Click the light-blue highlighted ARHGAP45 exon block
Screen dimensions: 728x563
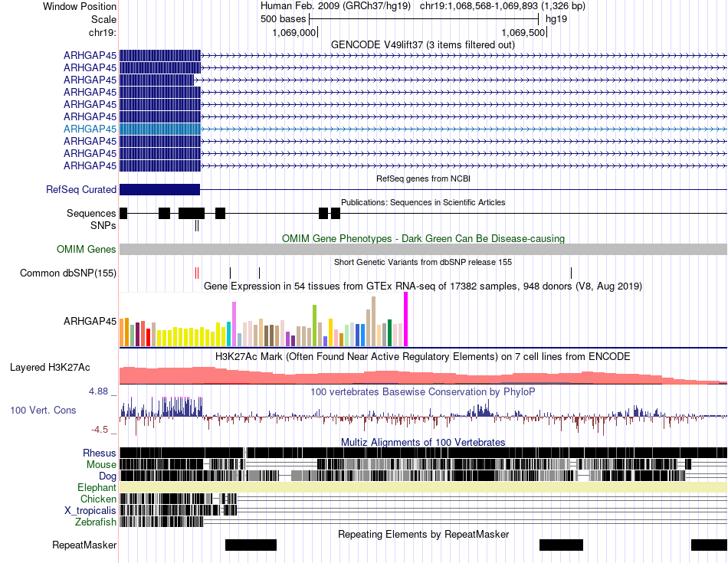159,129
